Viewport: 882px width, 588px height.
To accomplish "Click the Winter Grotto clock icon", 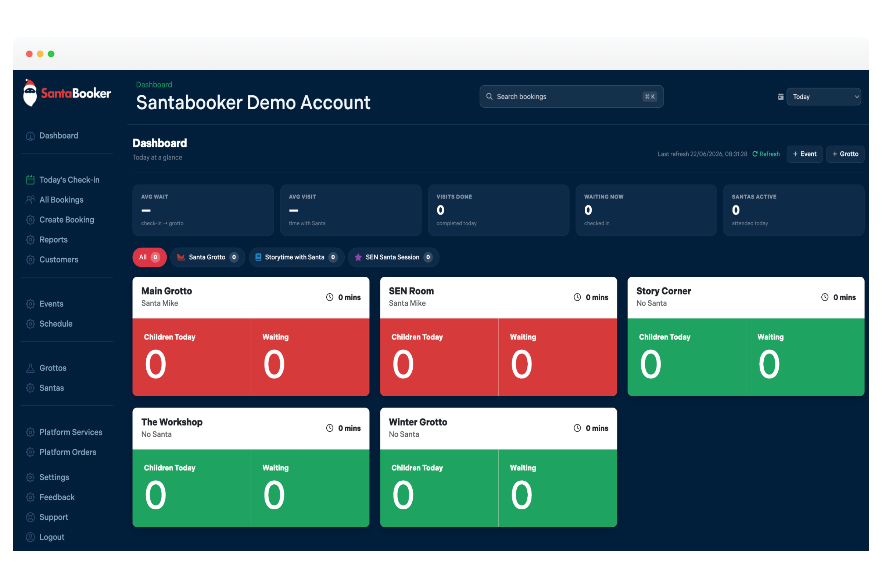I will 577,428.
